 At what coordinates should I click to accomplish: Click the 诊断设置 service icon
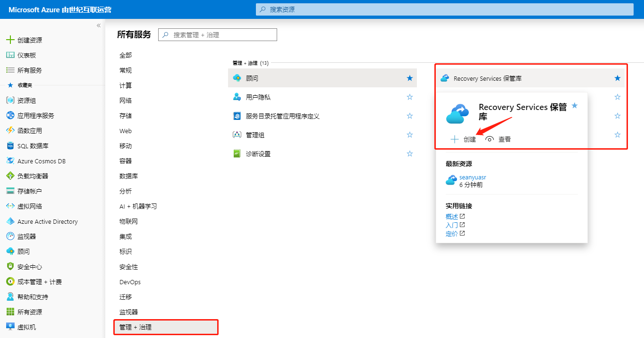[x=237, y=153]
